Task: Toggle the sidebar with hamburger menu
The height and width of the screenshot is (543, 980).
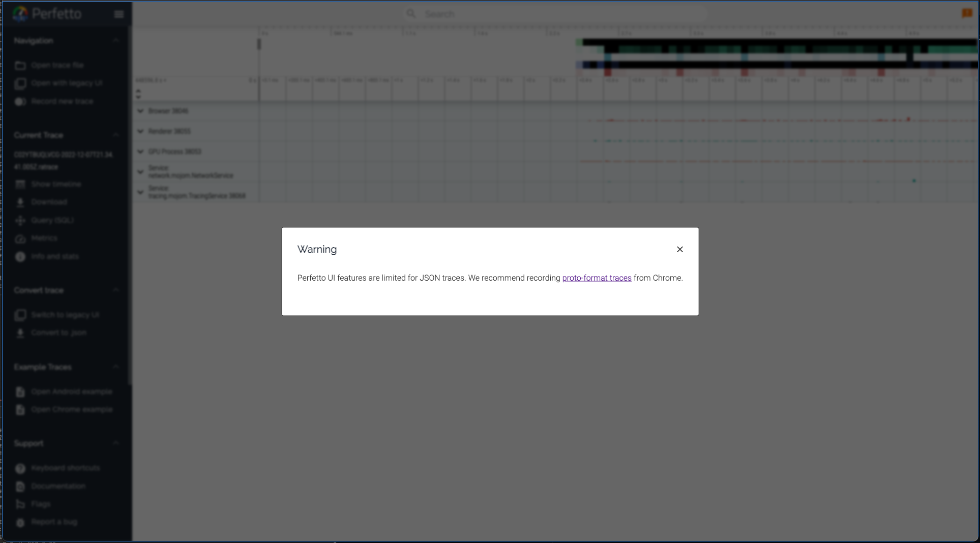Action: tap(118, 14)
